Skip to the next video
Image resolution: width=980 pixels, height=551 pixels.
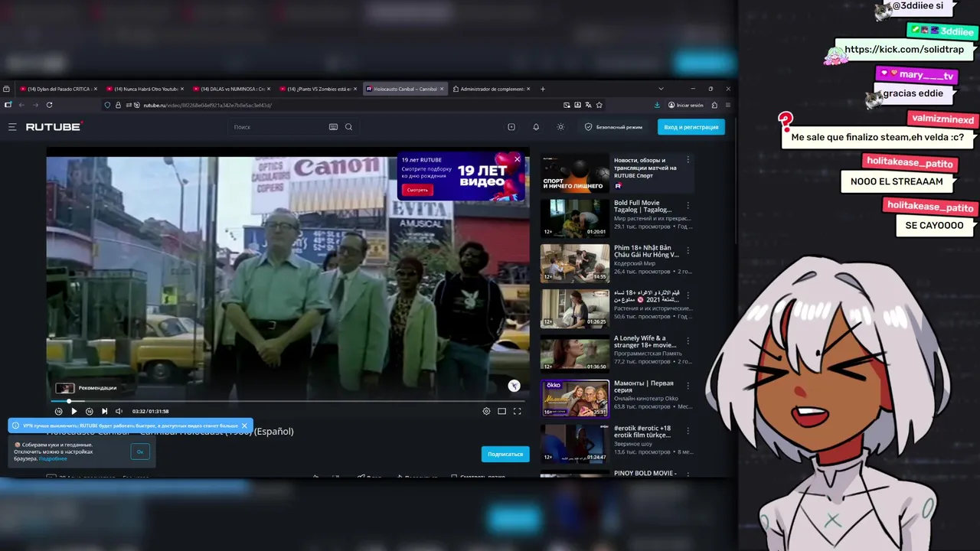point(105,411)
